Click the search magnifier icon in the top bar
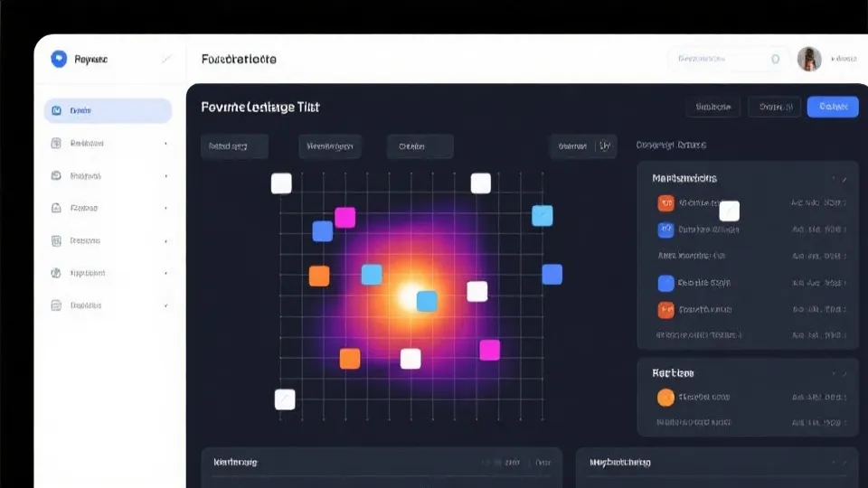This screenshot has width=868, height=488. point(775,60)
